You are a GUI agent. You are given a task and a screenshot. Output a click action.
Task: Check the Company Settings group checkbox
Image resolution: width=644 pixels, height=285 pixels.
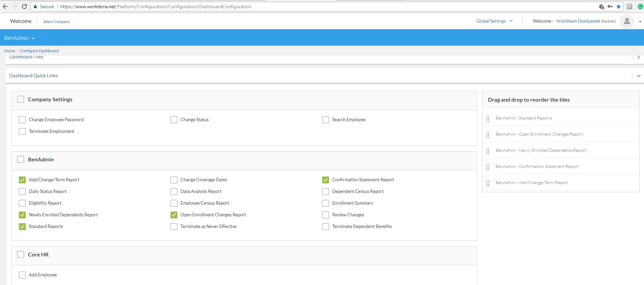point(21,99)
